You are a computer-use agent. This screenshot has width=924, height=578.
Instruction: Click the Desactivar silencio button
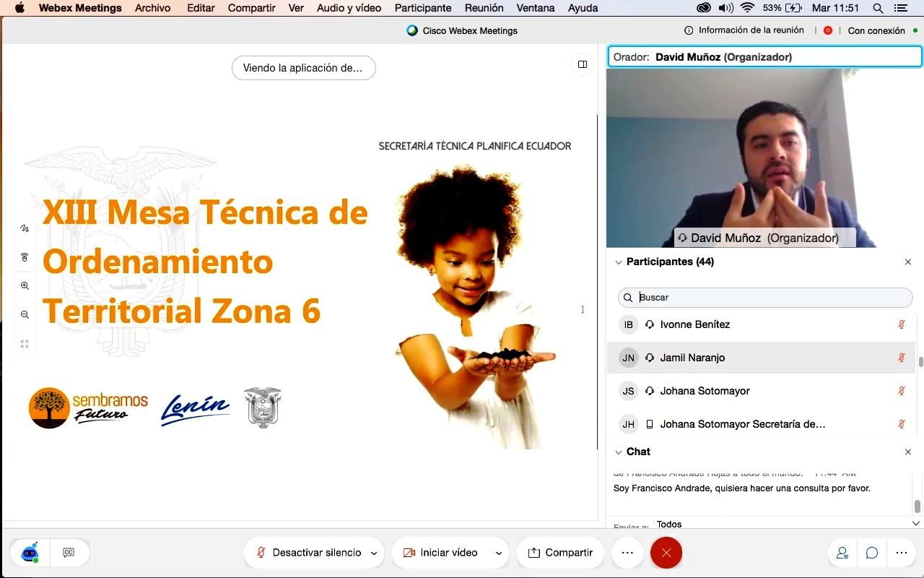click(309, 553)
